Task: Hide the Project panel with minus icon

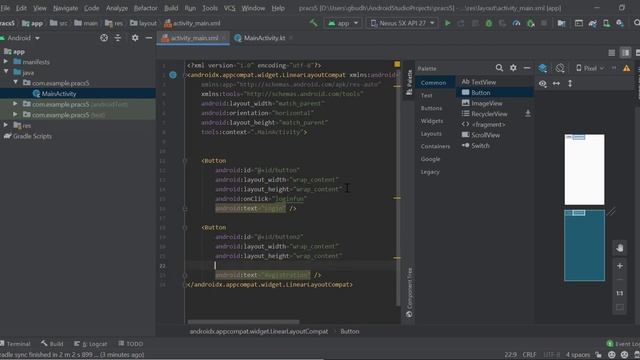Action: (149, 38)
